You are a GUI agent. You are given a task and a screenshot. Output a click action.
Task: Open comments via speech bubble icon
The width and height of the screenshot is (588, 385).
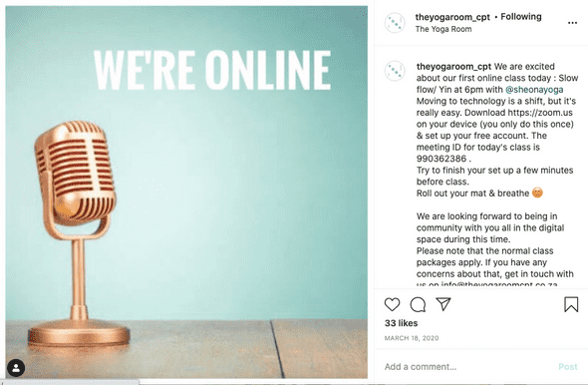418,304
